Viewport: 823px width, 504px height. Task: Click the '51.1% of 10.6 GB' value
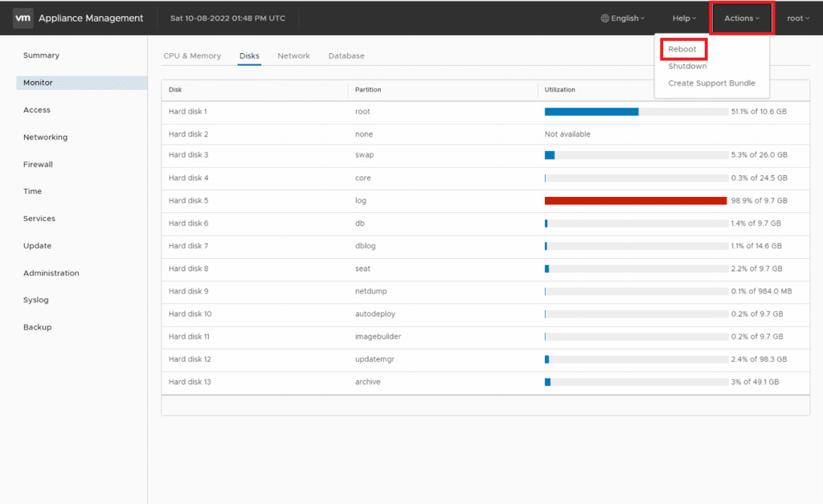(759, 111)
